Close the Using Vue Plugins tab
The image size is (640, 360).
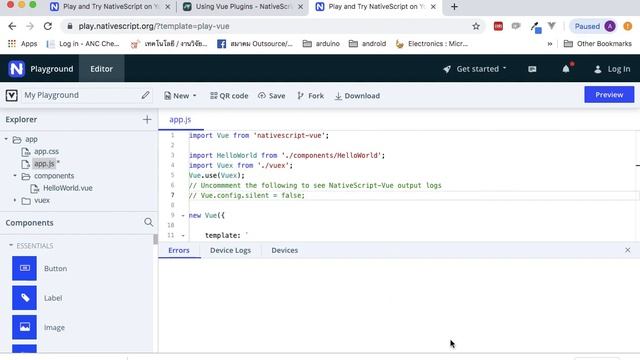click(x=300, y=7)
